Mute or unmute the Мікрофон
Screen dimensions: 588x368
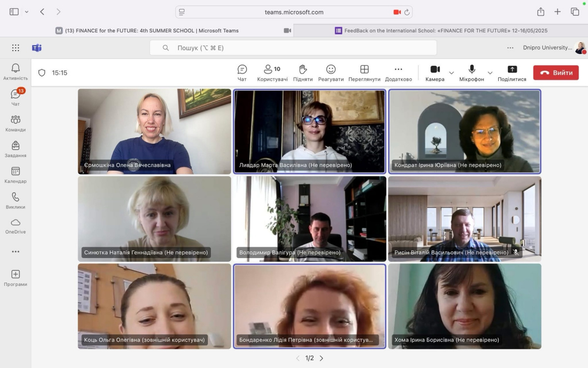471,73
